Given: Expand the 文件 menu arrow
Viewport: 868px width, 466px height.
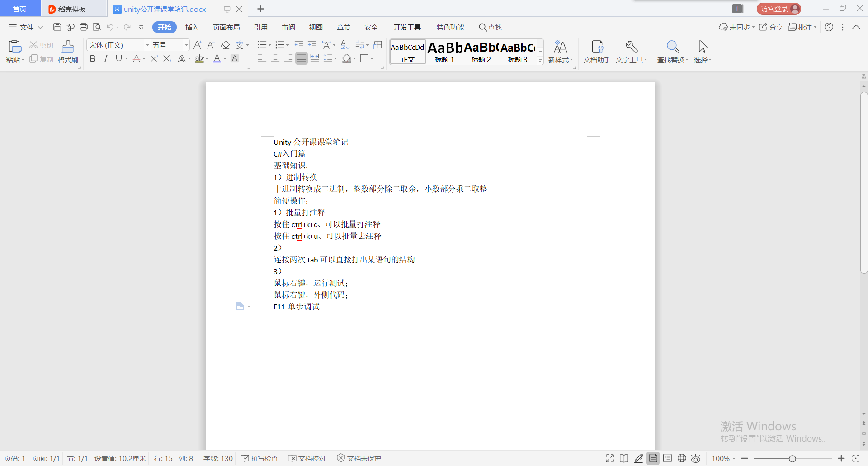Looking at the screenshot, I should coord(40,27).
